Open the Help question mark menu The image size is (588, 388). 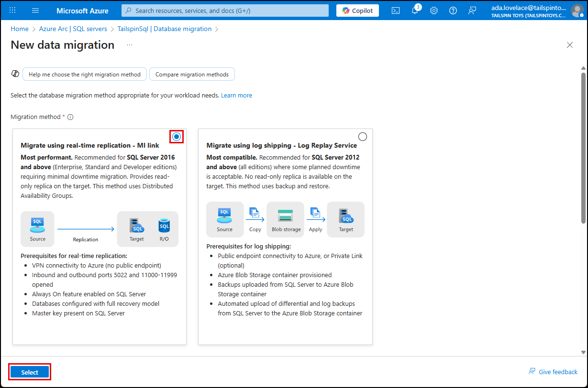(453, 10)
